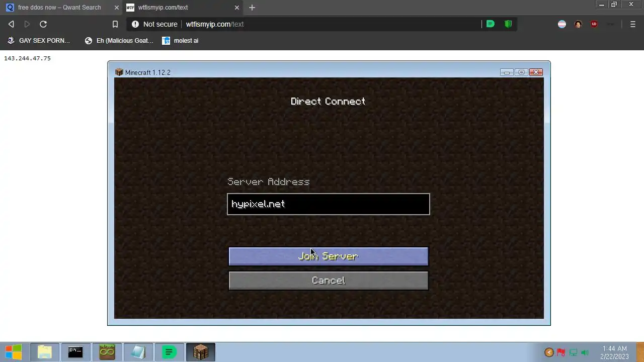Bookmark this page with bookmark icon

pyautogui.click(x=115, y=24)
